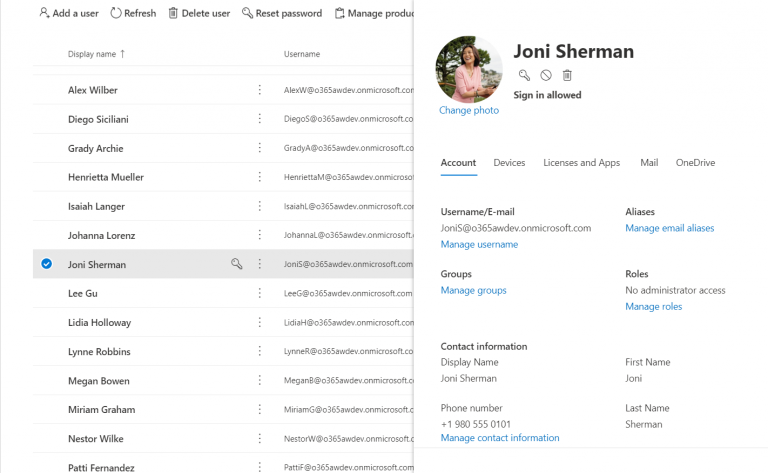Open more actions for Lee Gu

point(260,293)
